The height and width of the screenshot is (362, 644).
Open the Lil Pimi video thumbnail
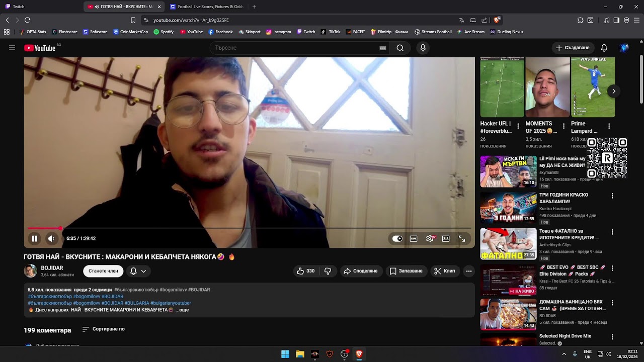[508, 171]
